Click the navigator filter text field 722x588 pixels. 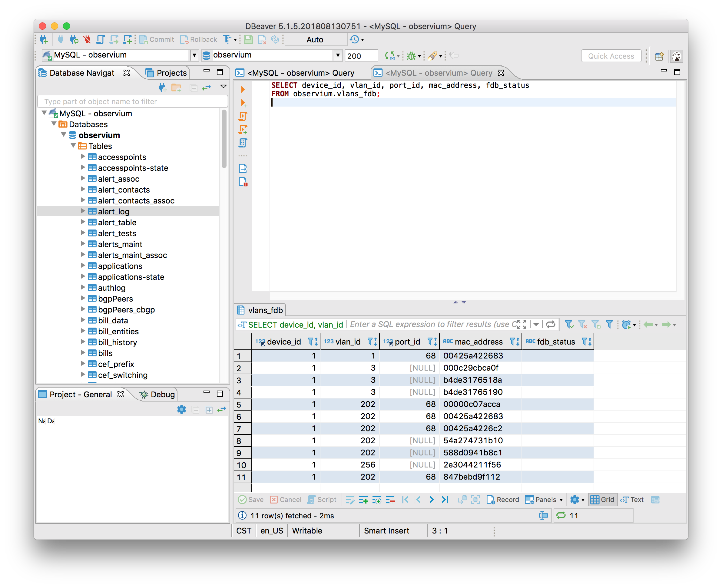(x=132, y=101)
